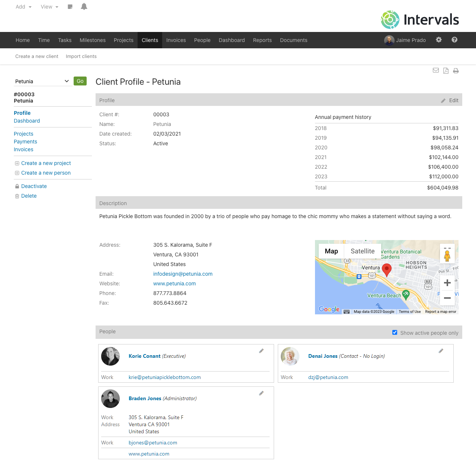Click the green Go button

click(x=80, y=81)
